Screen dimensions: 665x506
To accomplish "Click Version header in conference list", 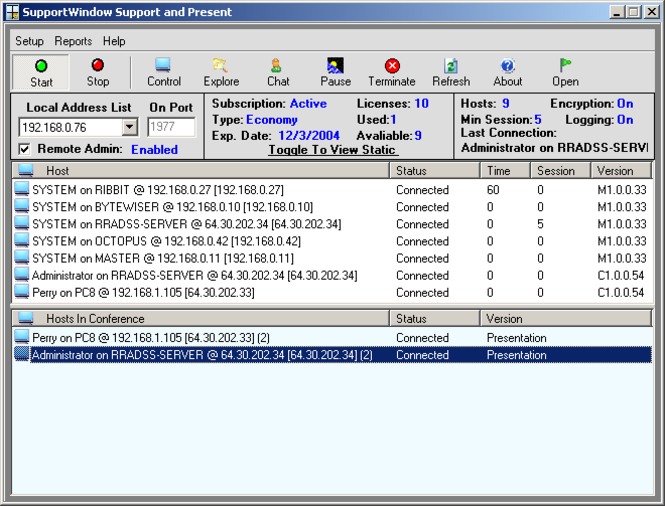I will [566, 318].
